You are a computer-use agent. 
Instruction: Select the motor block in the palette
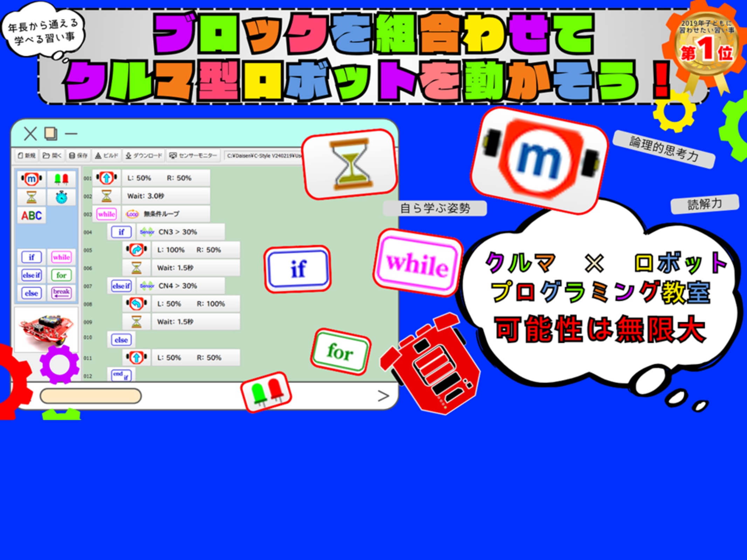point(32,179)
